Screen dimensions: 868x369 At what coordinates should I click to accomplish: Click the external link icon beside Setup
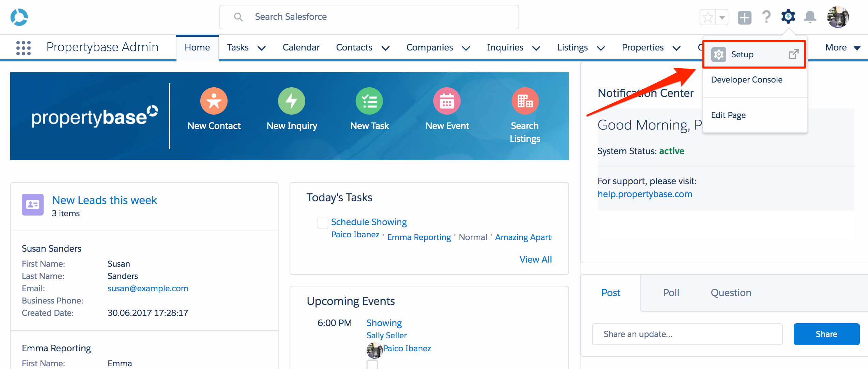pos(794,54)
